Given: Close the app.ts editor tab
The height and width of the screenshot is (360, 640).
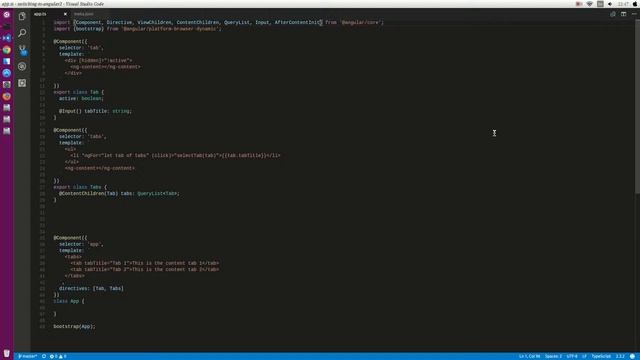Looking at the screenshot, I should pyautogui.click(x=65, y=14).
